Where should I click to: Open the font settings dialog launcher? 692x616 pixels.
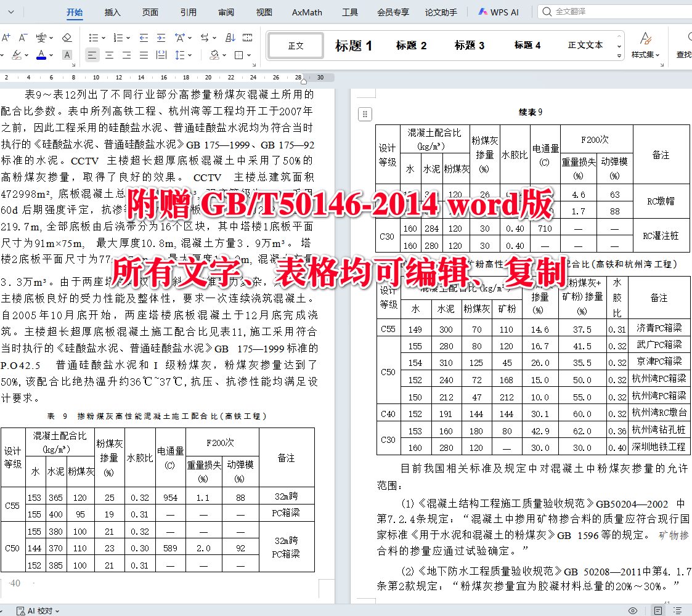point(74,65)
